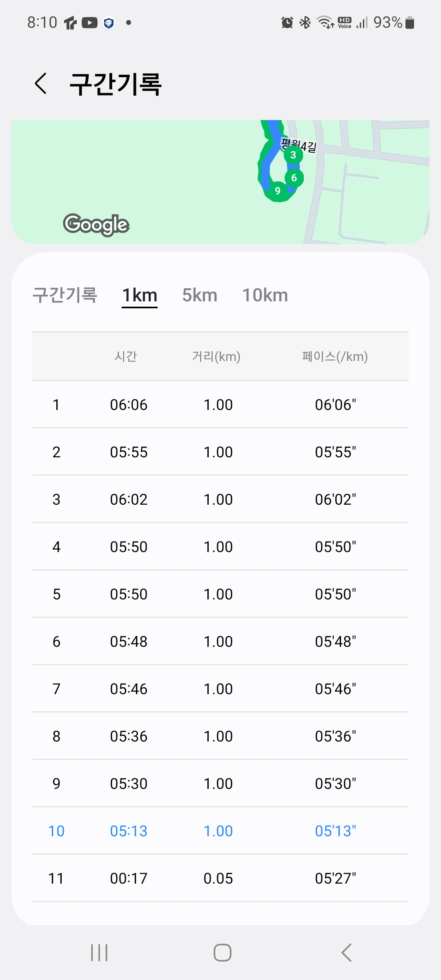
Task: Tap the 페이스(/km) column header
Action: [335, 356]
